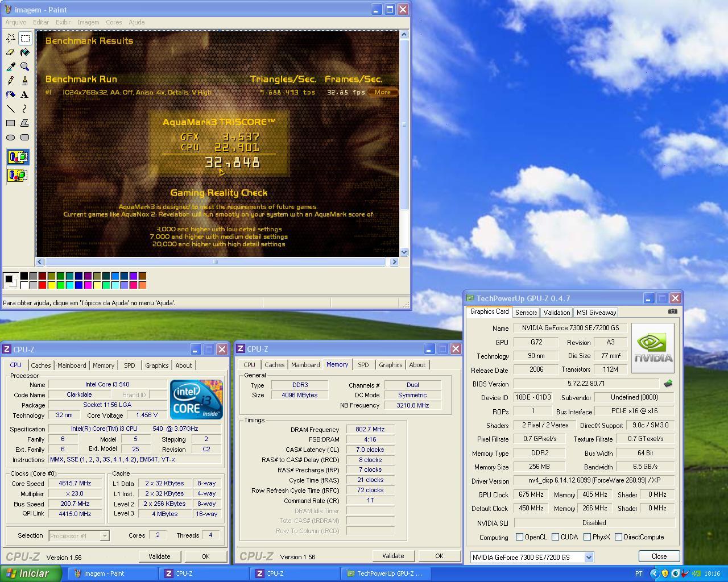Select the Free-Form Select tool in Paint

point(10,38)
